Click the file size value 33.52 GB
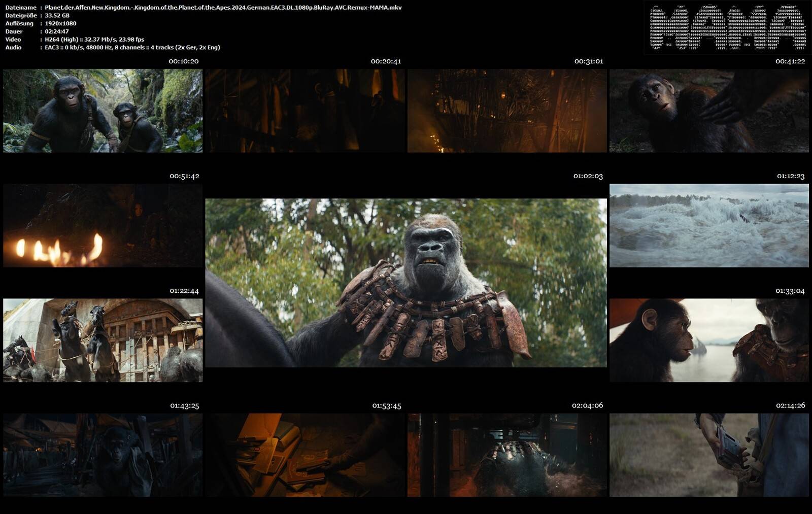Image resolution: width=812 pixels, height=514 pixels. [57, 16]
